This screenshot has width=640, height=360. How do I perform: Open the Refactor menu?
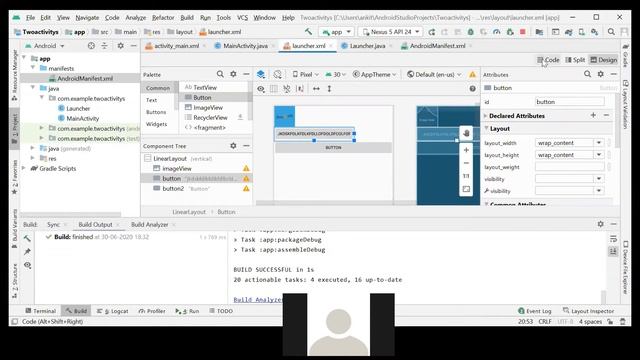163,18
